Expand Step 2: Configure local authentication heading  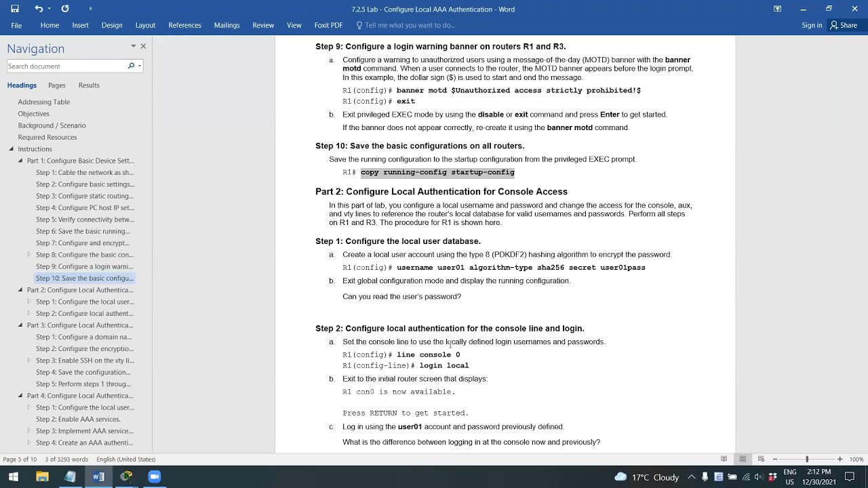28,313
